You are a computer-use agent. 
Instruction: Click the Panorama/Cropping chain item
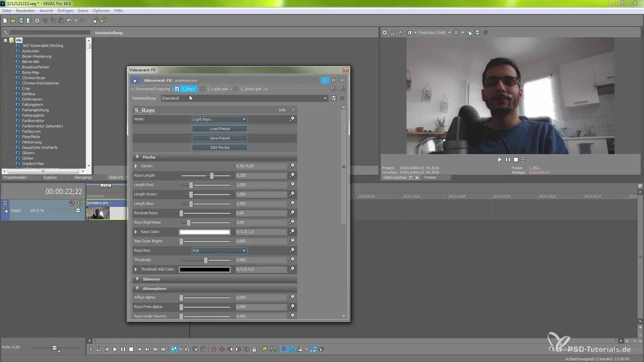tap(153, 89)
